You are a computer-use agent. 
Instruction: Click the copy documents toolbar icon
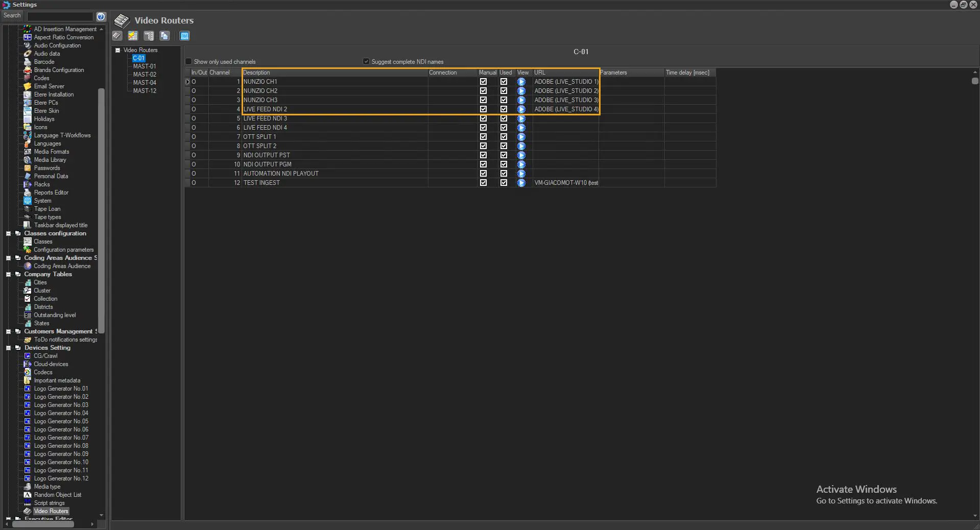click(164, 36)
